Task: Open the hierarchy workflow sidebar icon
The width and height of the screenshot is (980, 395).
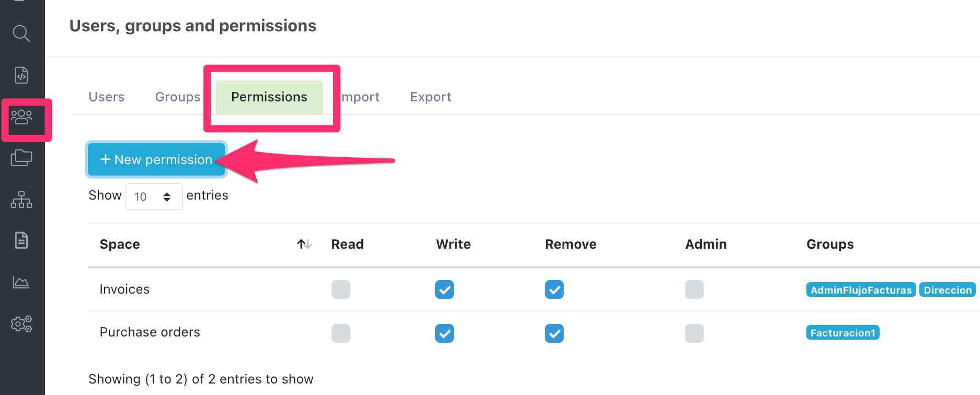Action: click(x=21, y=200)
